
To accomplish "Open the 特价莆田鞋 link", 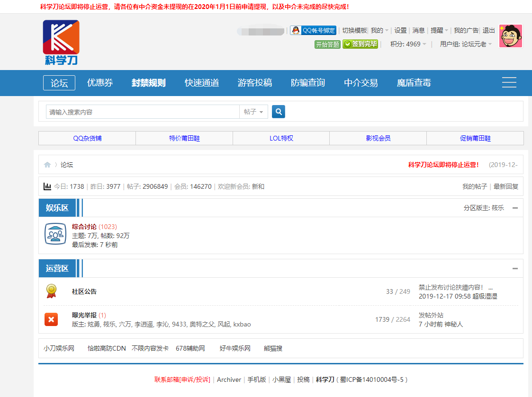I will [184, 138].
